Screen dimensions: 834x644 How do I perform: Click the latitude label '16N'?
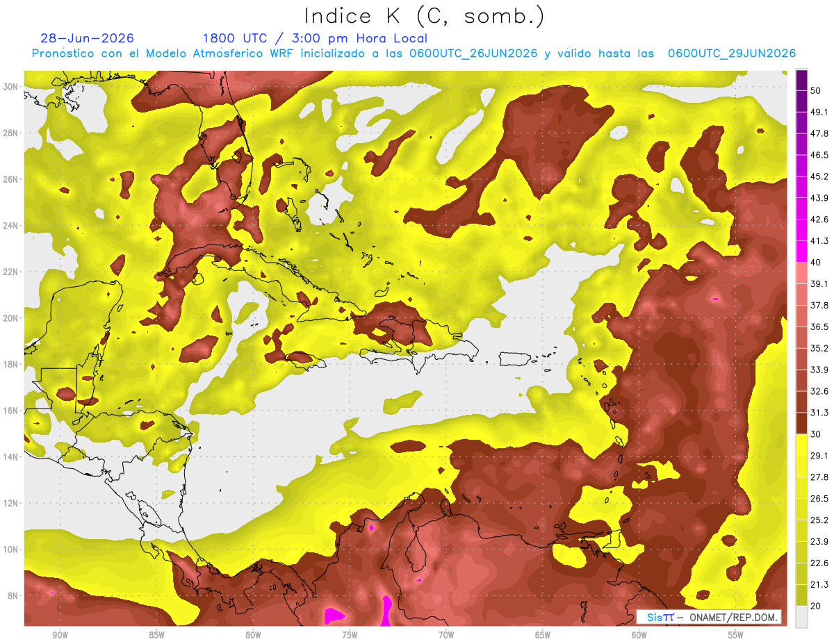(10, 411)
